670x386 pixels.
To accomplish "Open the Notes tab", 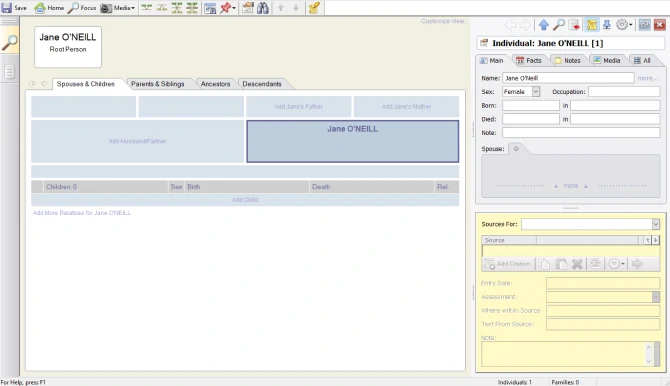I will 568,60.
